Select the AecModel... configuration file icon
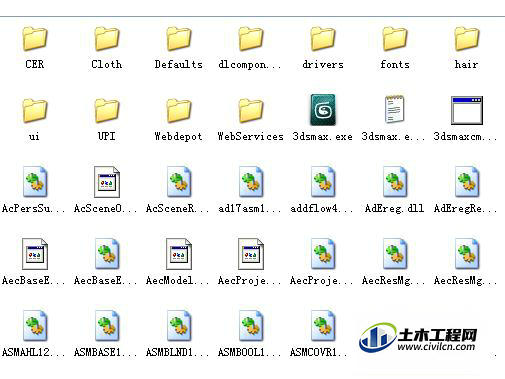 179,254
